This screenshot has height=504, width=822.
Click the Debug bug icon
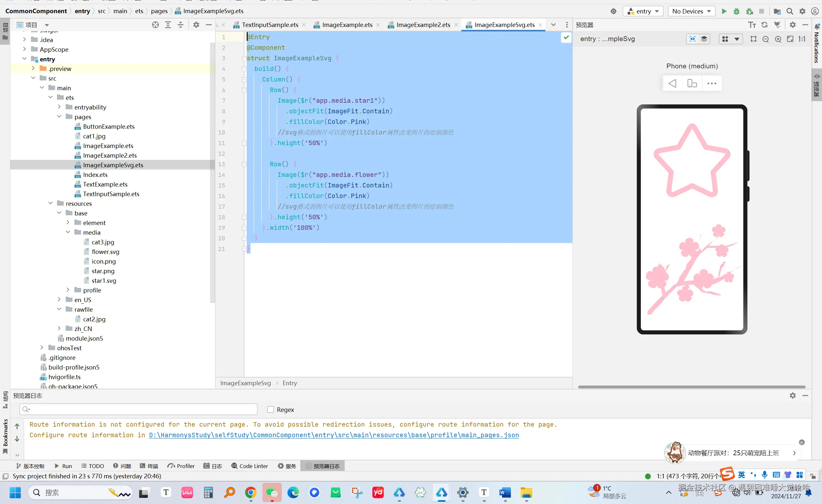pos(736,11)
